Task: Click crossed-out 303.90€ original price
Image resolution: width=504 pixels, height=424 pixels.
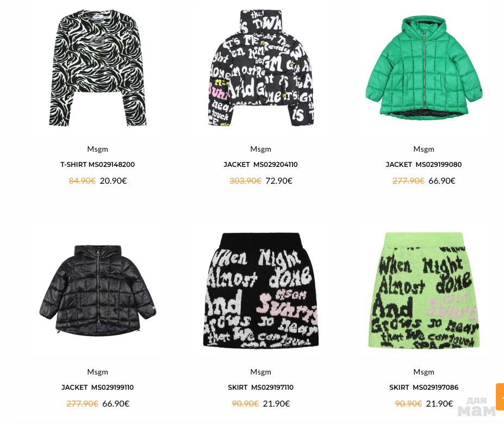Action: coord(245,180)
